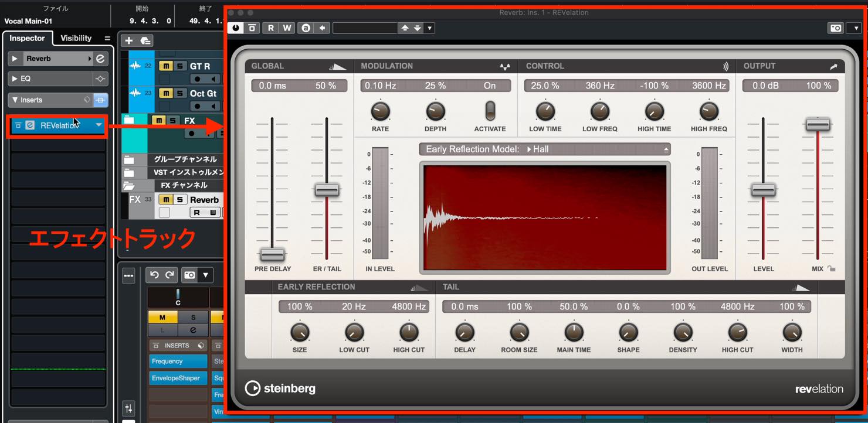Click the plugin bypass button in the plugin toolbar

pyautogui.click(x=252, y=28)
